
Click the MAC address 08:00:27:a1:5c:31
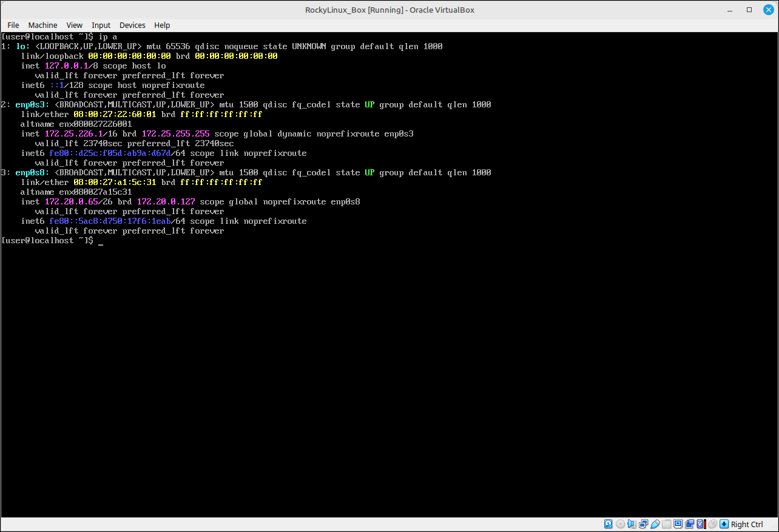(x=115, y=182)
